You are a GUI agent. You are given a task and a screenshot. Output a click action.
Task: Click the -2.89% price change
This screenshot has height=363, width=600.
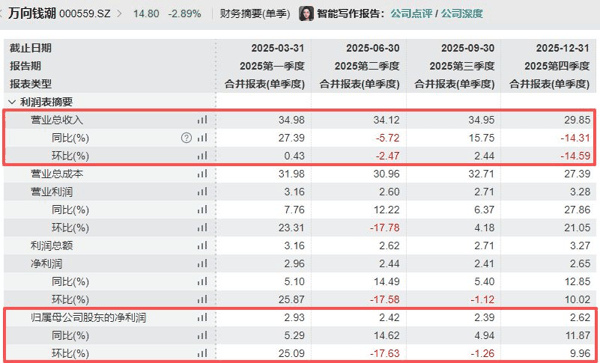[184, 14]
